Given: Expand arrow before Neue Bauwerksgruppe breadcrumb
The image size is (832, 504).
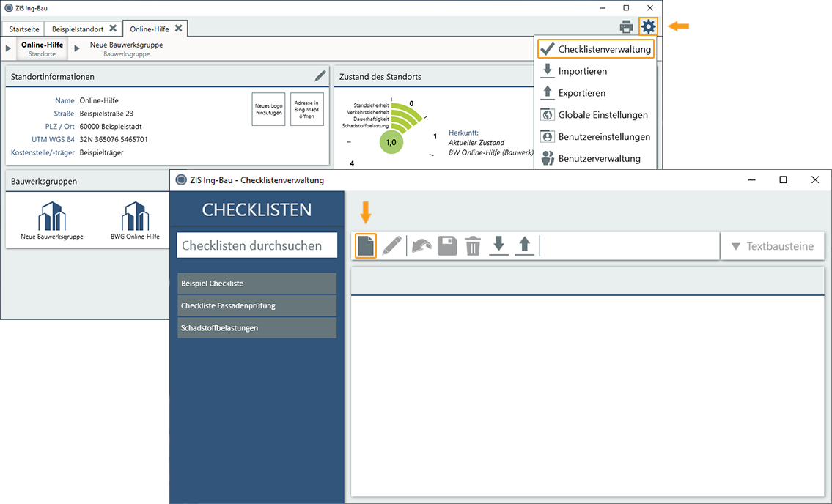Looking at the screenshot, I should (x=77, y=48).
